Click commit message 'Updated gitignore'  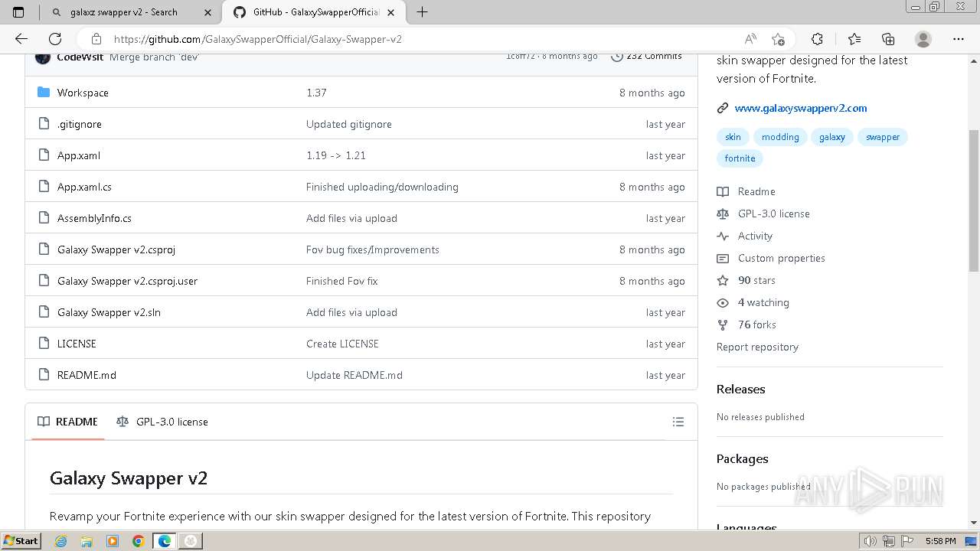(349, 124)
